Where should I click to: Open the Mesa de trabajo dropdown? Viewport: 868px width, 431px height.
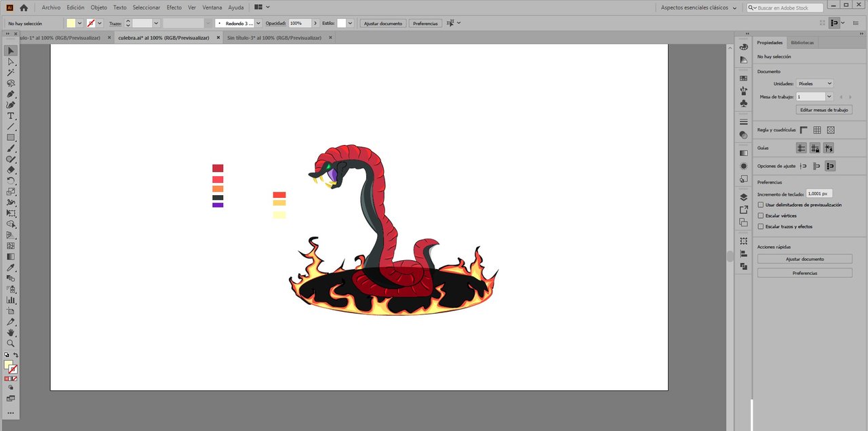coord(829,97)
